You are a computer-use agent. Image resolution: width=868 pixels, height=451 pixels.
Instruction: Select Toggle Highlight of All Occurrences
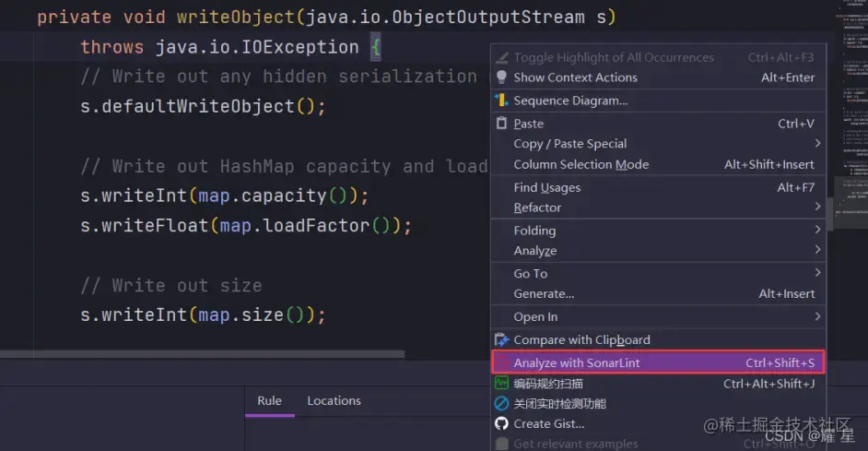tap(658, 57)
